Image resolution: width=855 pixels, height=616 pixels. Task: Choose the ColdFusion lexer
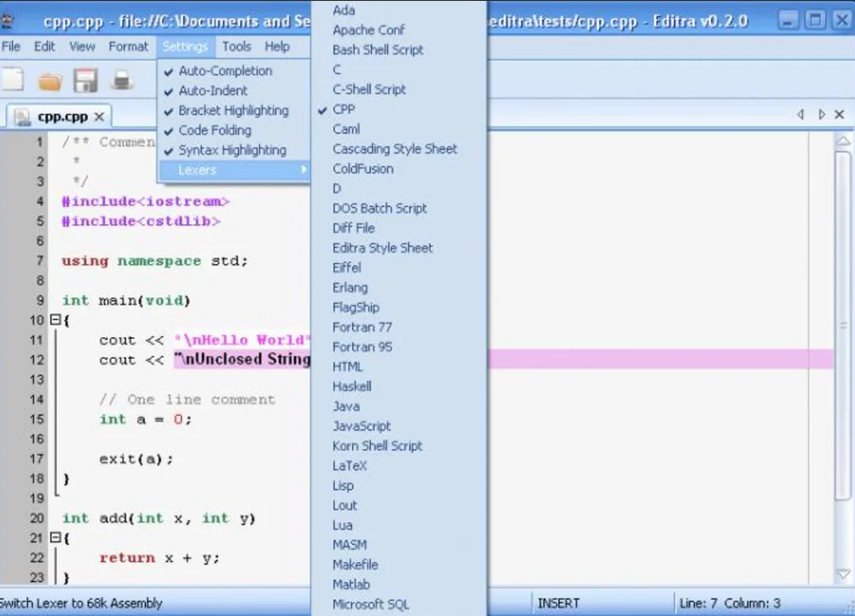(399, 169)
